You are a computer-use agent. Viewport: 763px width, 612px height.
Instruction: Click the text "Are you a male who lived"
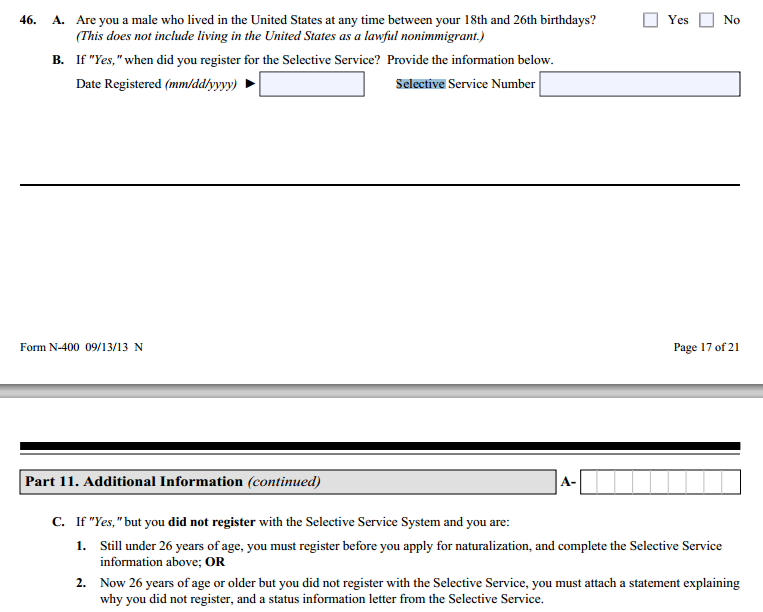click(144, 20)
